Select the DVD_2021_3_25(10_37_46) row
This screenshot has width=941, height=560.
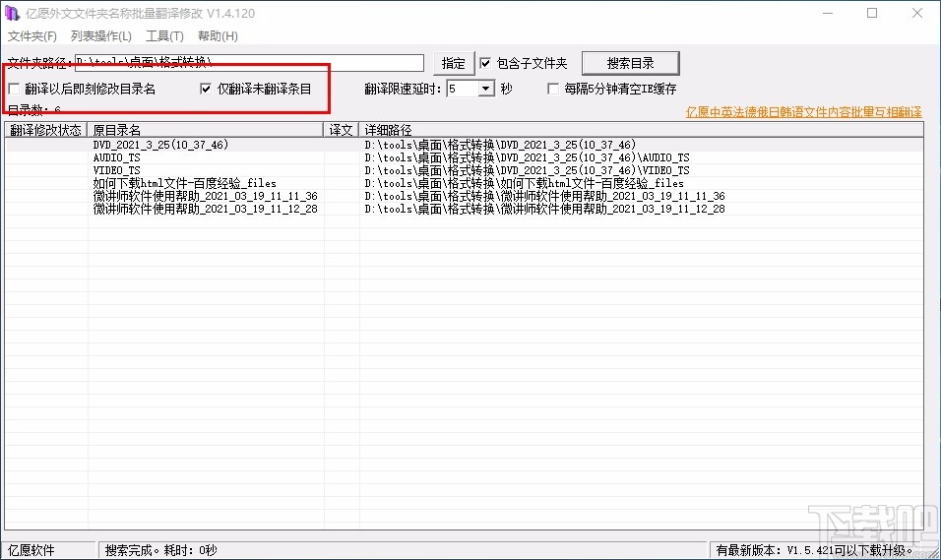464,145
